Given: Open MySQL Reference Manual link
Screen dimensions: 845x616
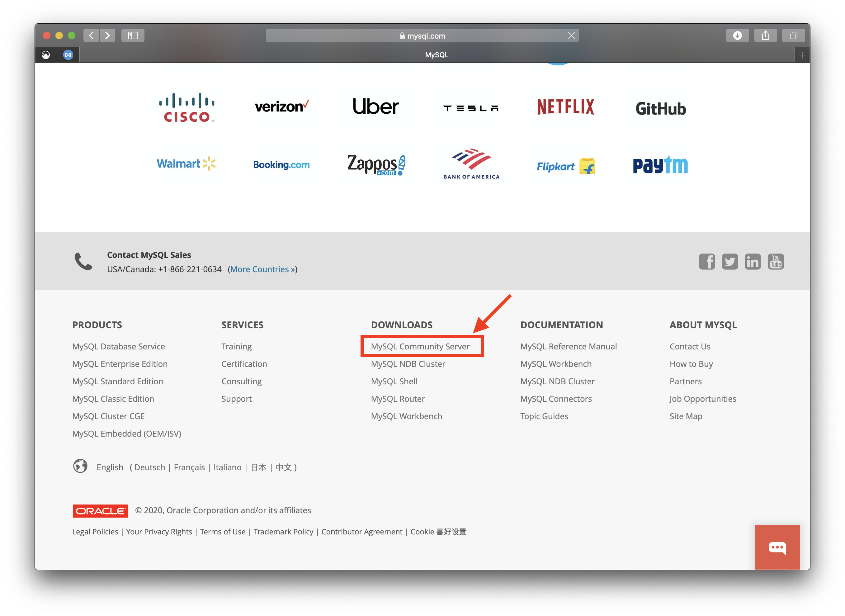Looking at the screenshot, I should click(x=569, y=346).
